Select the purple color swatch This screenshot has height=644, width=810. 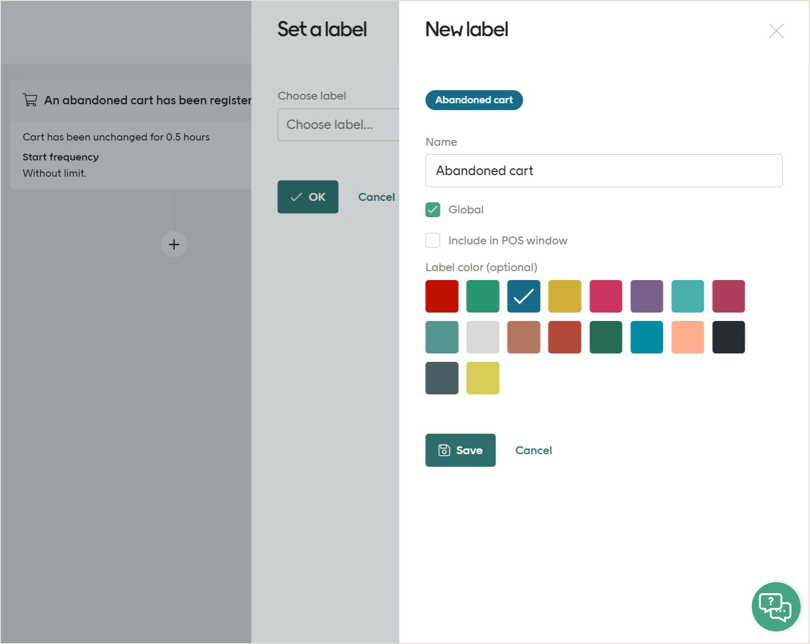click(646, 296)
